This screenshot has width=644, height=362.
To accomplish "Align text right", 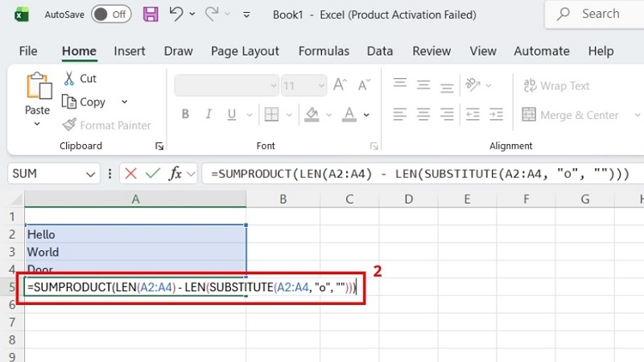I will pyautogui.click(x=447, y=114).
